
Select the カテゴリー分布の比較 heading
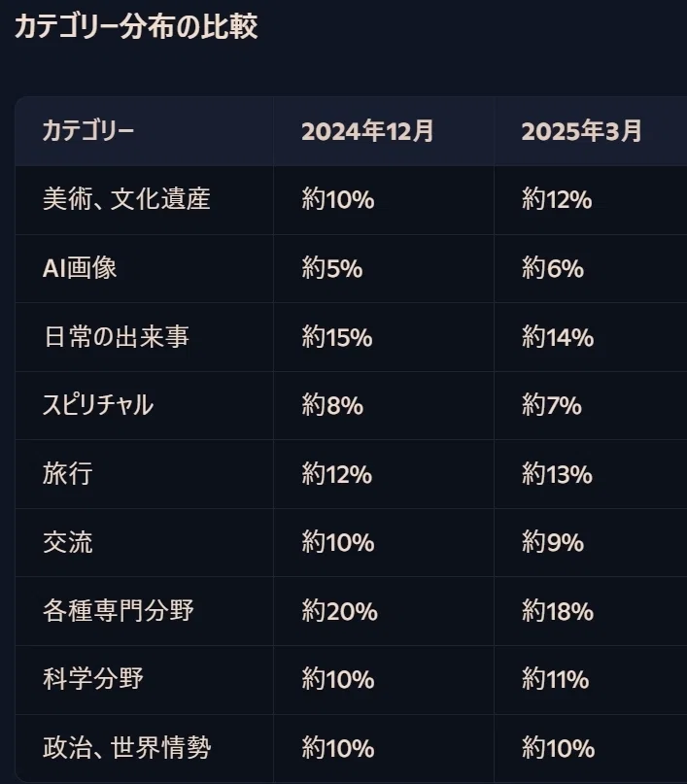[136, 26]
